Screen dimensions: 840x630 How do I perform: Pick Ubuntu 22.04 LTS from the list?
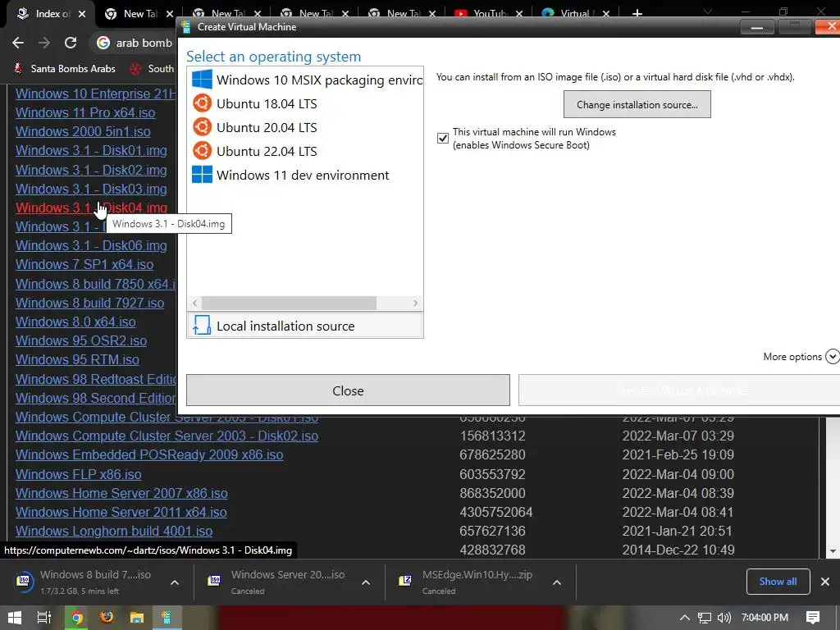click(x=305, y=151)
